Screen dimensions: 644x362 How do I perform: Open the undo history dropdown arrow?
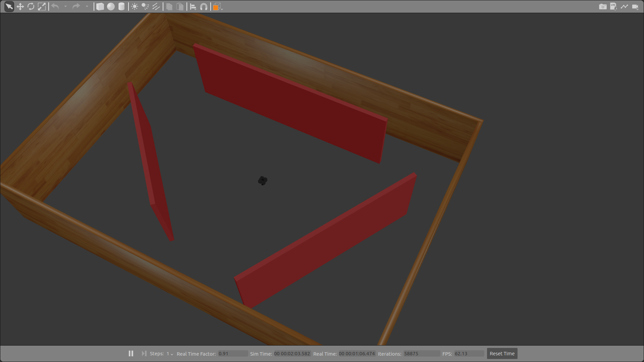coord(65,7)
